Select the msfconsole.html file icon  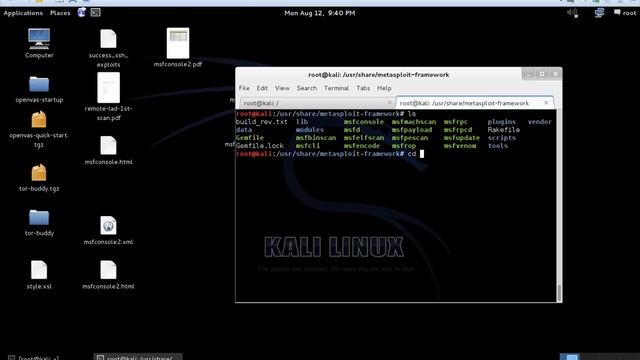(x=108, y=145)
